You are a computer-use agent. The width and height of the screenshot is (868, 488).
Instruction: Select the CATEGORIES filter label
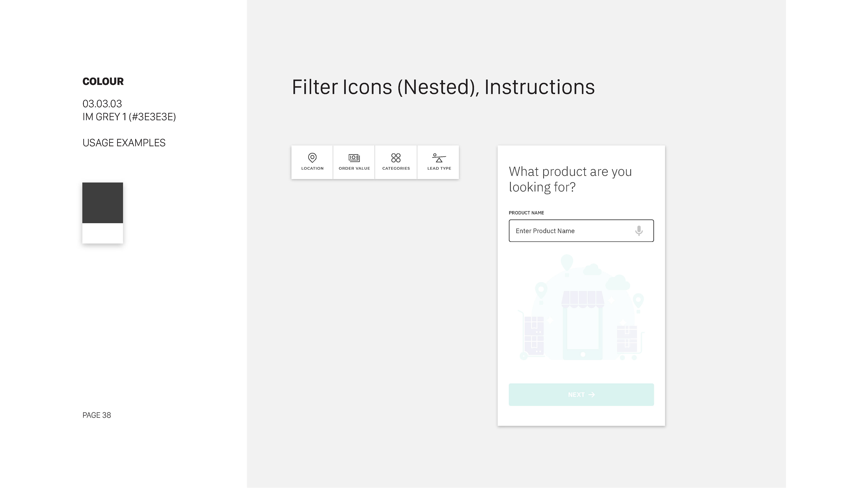396,168
